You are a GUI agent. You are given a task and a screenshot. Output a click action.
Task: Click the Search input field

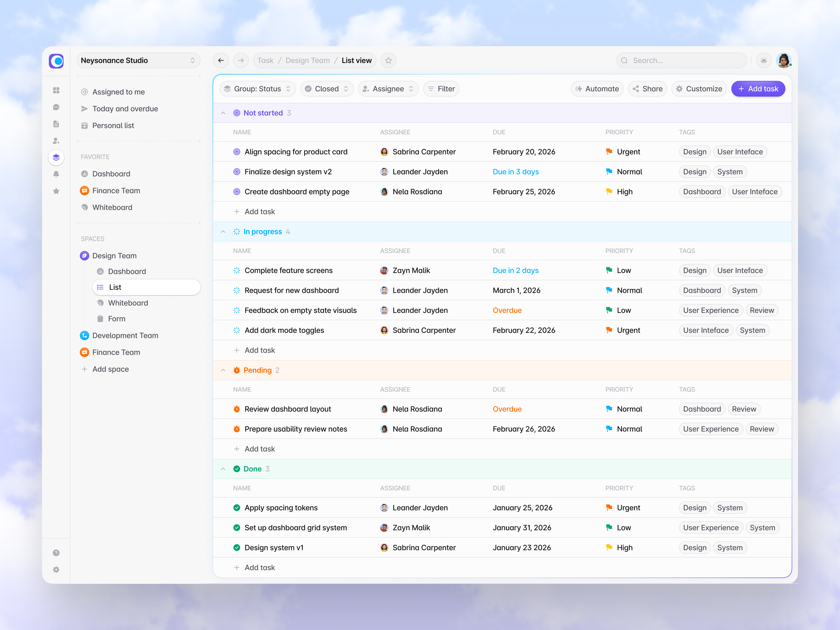click(682, 60)
